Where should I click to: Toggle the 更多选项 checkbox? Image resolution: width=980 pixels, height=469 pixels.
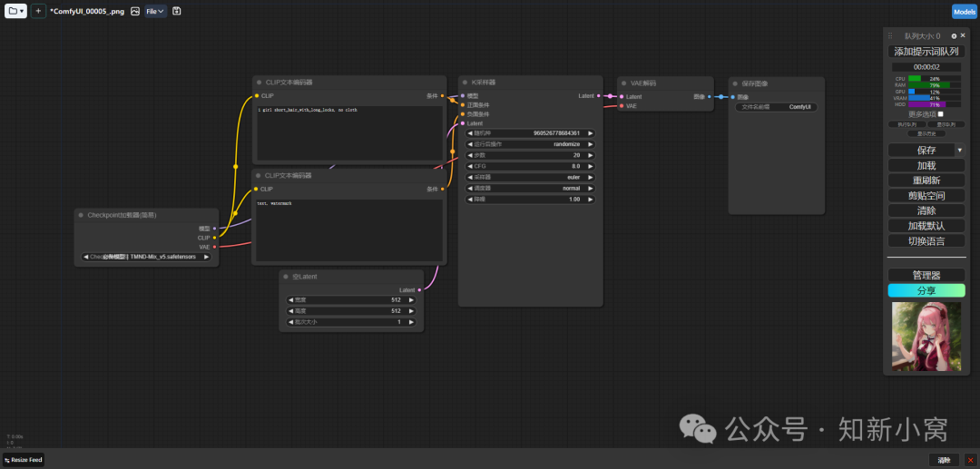pos(941,114)
